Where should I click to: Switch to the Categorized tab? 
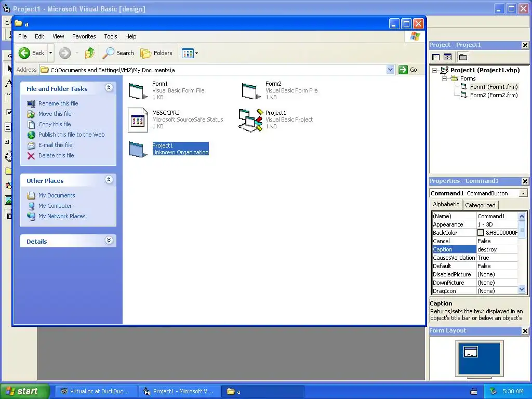[x=480, y=205]
